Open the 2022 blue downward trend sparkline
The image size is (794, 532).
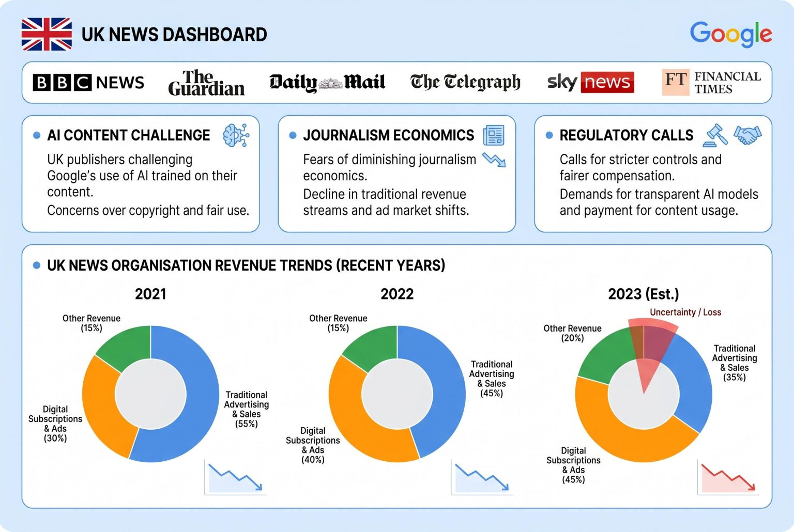pos(482,477)
